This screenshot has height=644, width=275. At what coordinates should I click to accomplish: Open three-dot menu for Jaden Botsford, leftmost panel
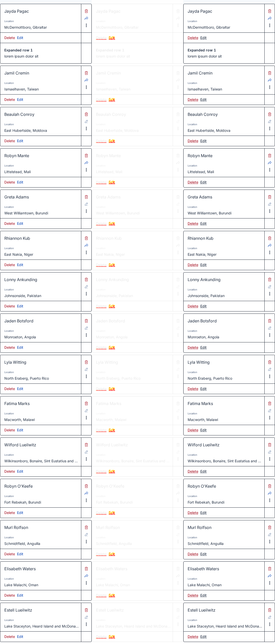pyautogui.click(x=86, y=335)
